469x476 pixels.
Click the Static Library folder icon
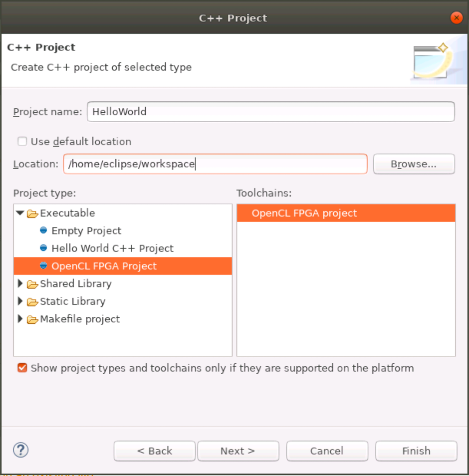click(x=32, y=302)
